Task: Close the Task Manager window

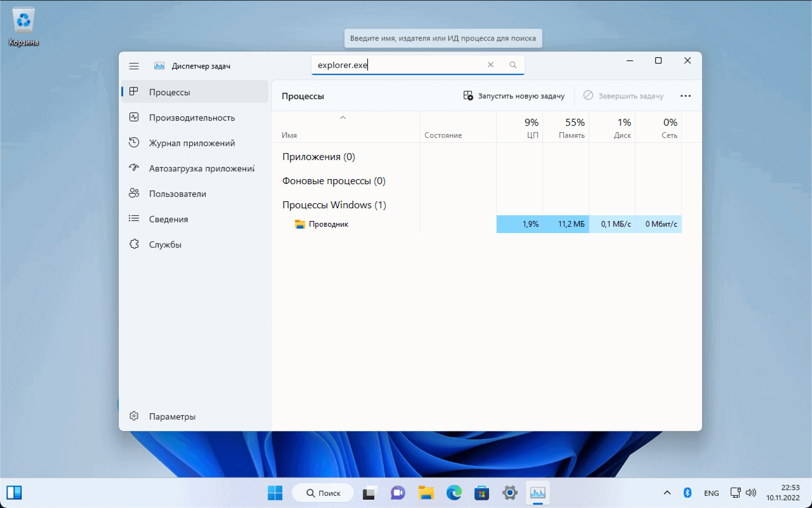Action: (688, 60)
